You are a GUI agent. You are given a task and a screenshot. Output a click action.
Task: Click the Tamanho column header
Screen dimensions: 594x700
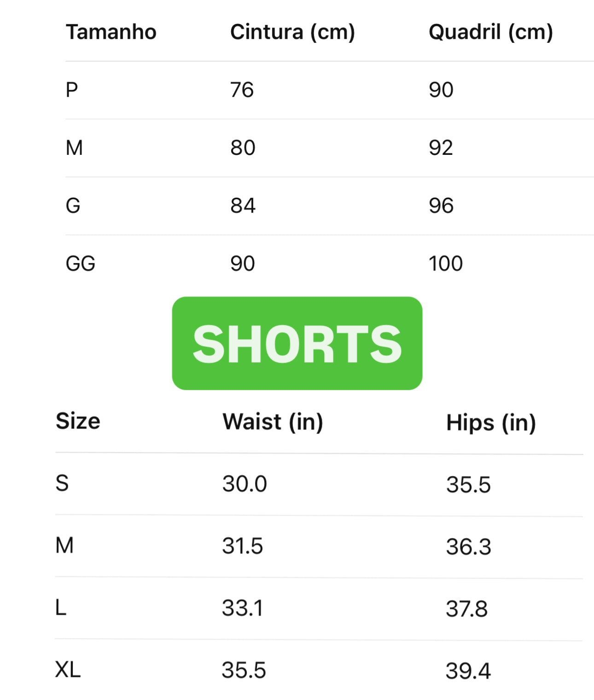point(111,32)
